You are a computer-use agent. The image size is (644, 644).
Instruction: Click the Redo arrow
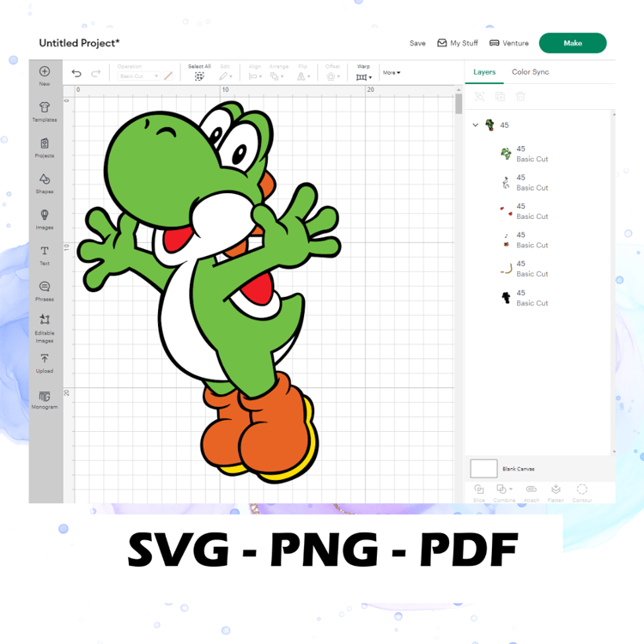point(95,74)
